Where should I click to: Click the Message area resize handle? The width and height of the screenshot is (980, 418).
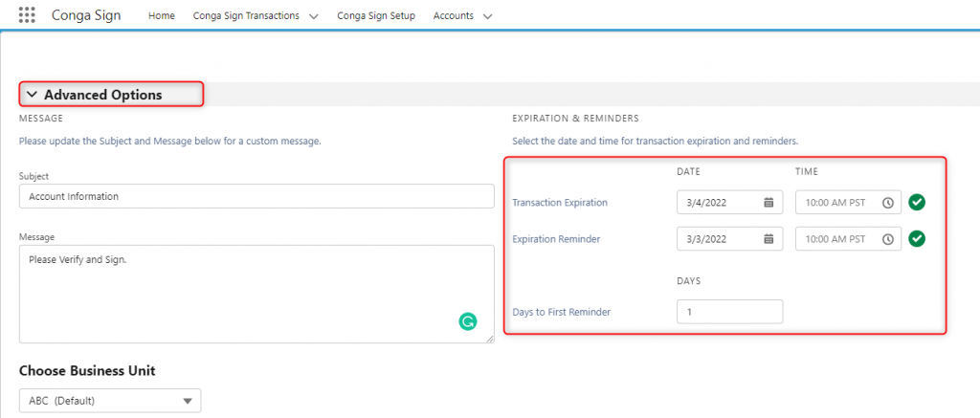(x=490, y=339)
